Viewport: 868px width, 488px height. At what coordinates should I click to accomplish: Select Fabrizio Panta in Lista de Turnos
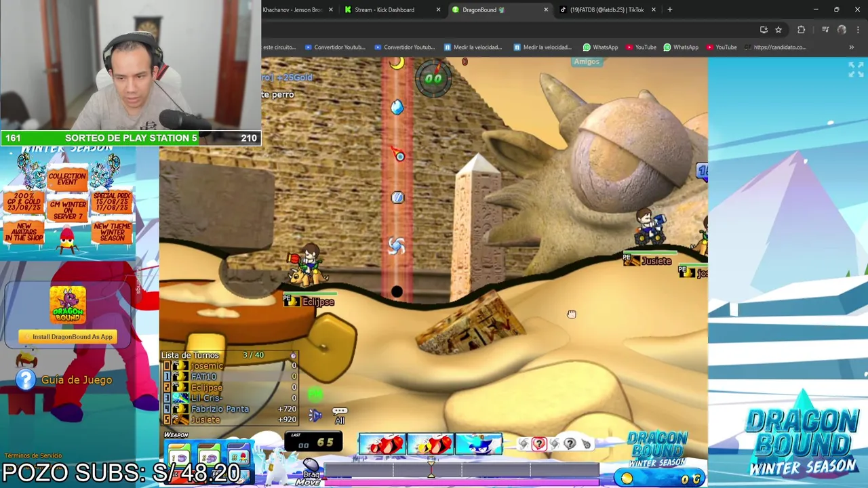point(230,409)
